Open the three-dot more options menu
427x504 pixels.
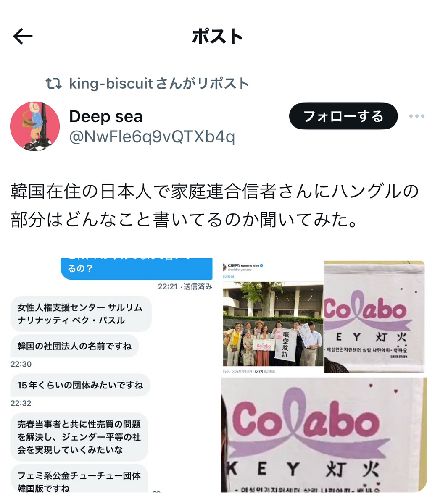click(416, 116)
